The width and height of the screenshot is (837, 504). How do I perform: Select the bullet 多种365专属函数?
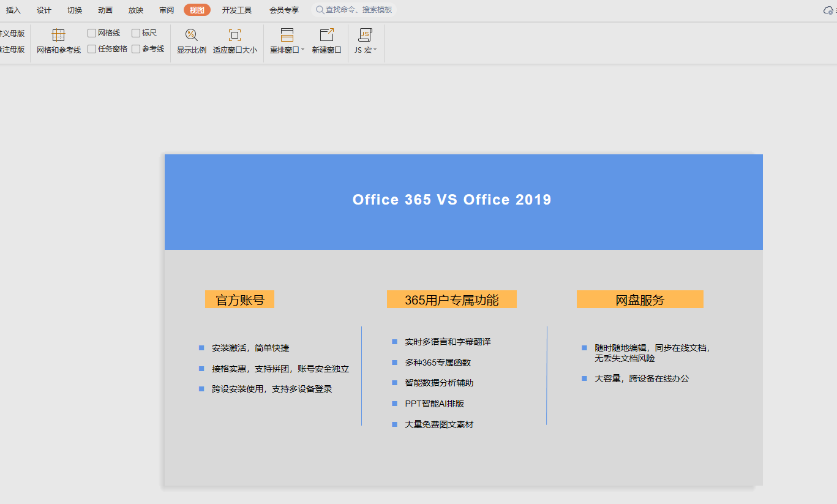point(438,363)
